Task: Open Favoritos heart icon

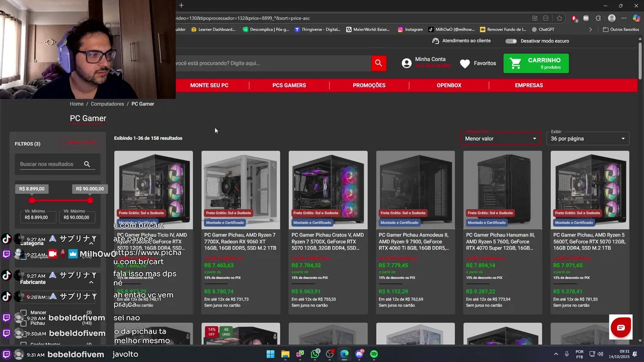Action: (465, 64)
